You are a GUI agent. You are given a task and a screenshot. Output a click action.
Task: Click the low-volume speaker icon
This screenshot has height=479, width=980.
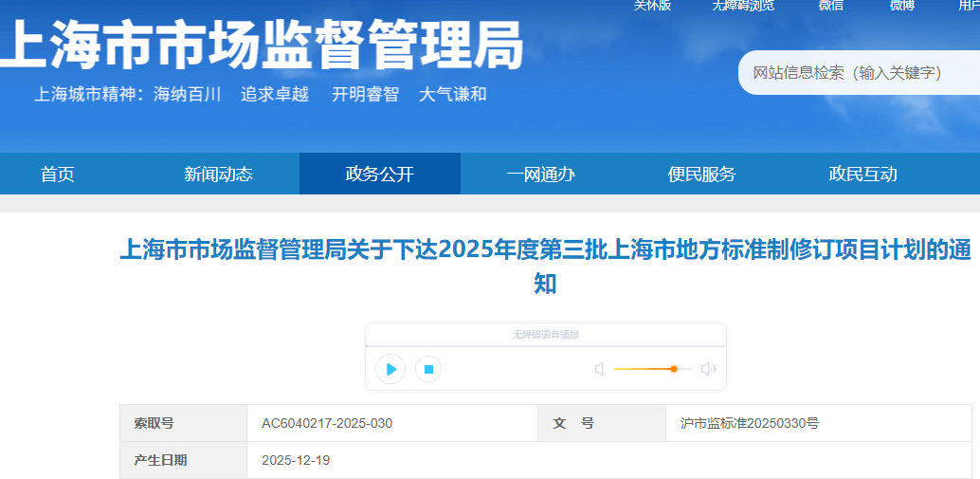click(599, 369)
